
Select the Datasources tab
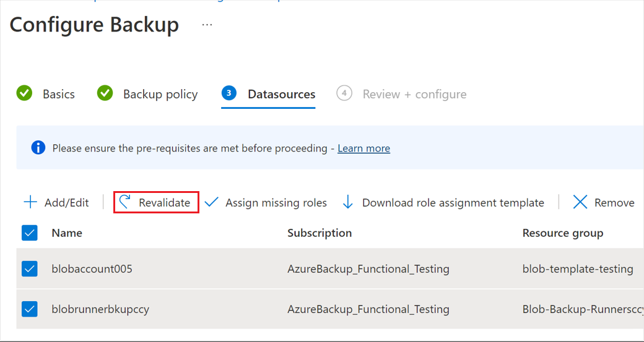point(281,94)
